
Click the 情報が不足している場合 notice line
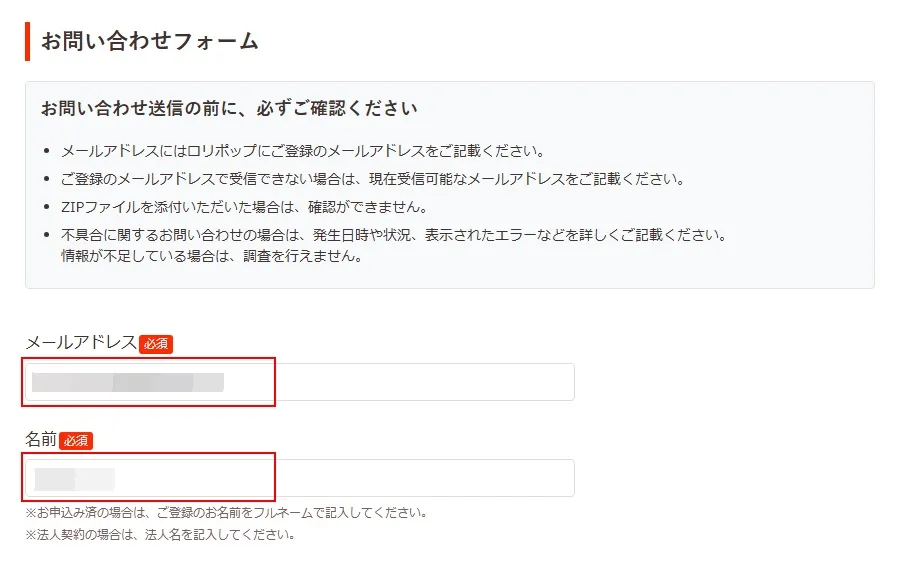(211, 256)
